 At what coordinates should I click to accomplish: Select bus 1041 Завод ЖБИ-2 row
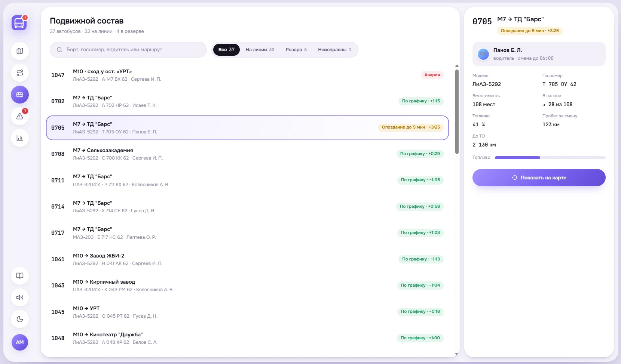pos(247,259)
